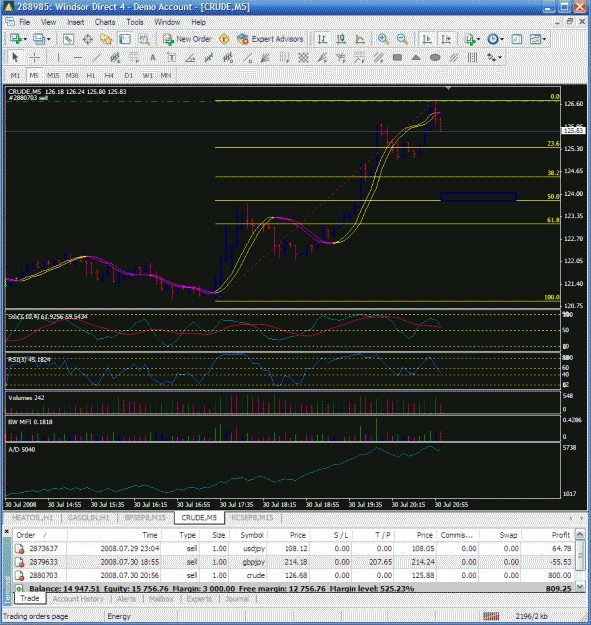Select the equidistant channel tool
The width and height of the screenshot is (591, 625).
pyautogui.click(x=115, y=58)
